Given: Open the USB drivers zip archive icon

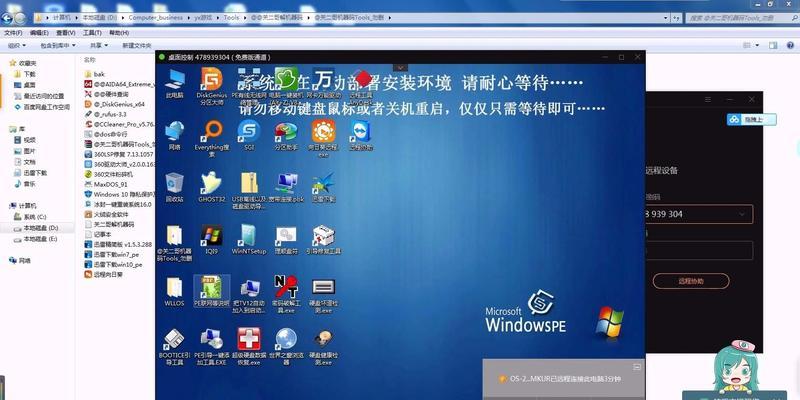Looking at the screenshot, I should (249, 191).
